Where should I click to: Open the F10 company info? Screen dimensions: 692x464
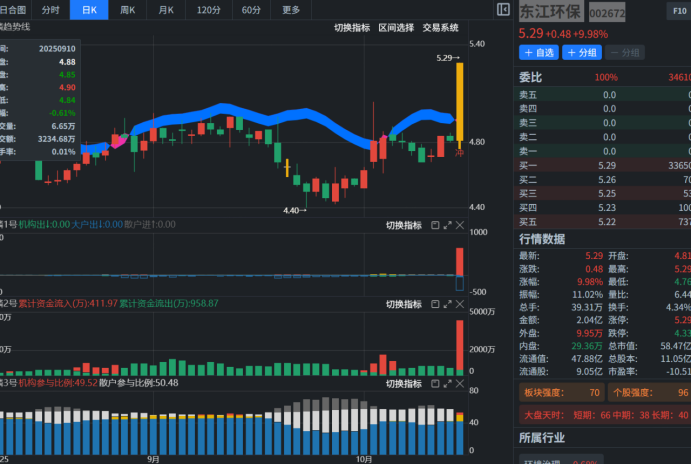coord(678,11)
